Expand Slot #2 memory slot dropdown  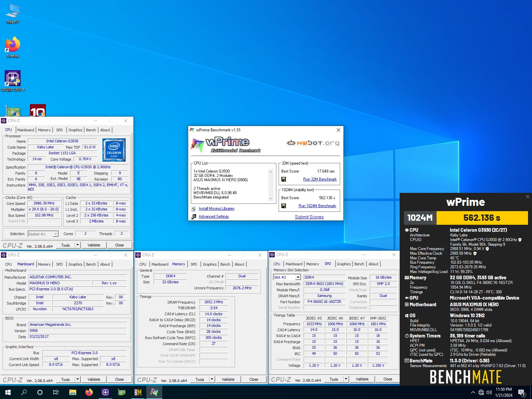coord(298,277)
